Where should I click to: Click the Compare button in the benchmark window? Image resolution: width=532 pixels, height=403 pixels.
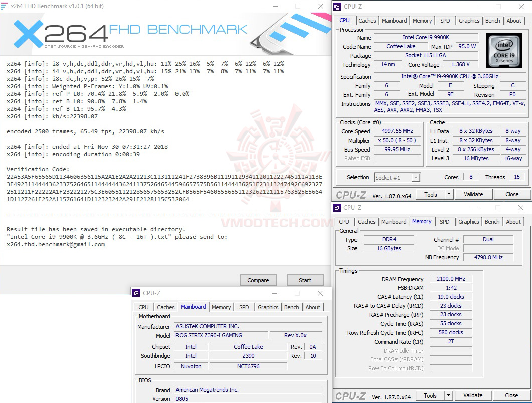click(x=258, y=280)
